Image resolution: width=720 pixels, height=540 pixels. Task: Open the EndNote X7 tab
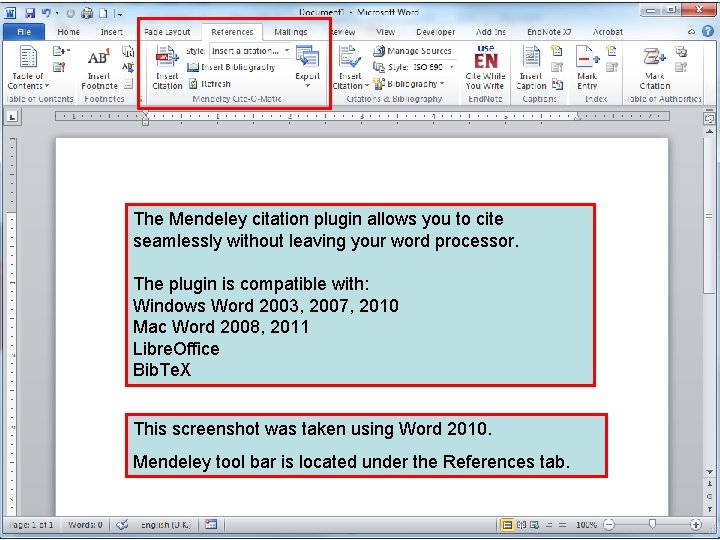(x=549, y=32)
